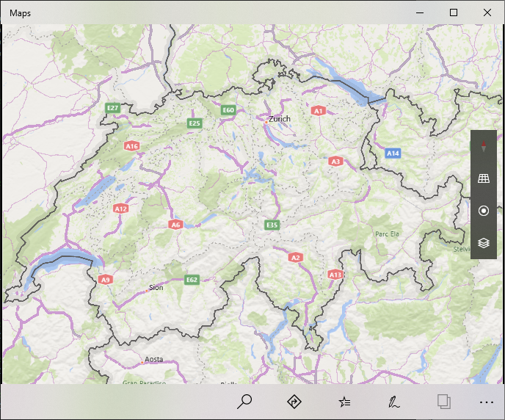Open the Directions panel

coord(294,402)
